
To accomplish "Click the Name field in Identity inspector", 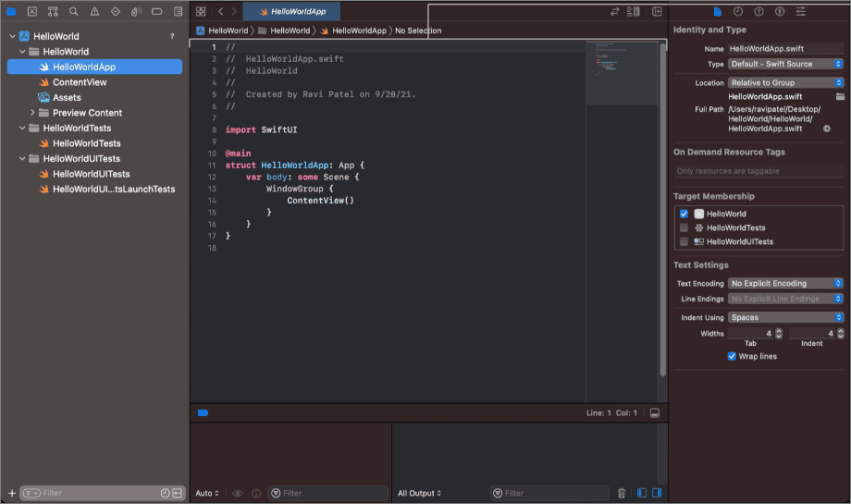I will click(x=785, y=48).
